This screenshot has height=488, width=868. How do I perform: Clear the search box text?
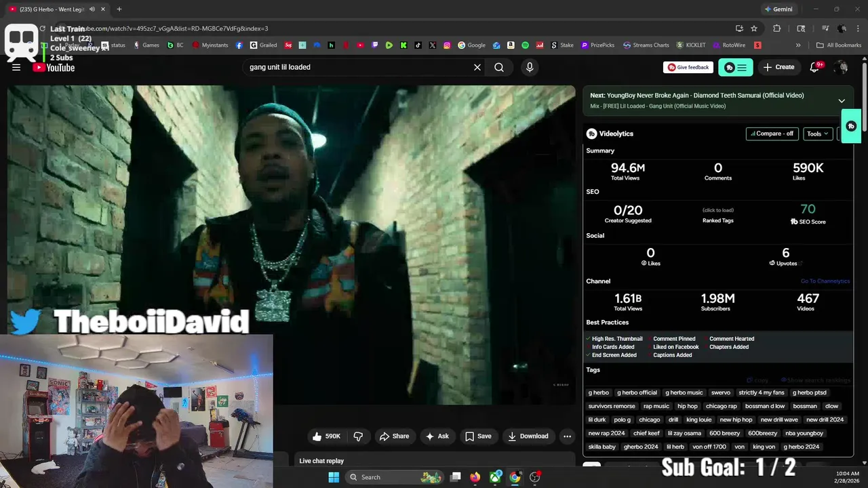(477, 67)
